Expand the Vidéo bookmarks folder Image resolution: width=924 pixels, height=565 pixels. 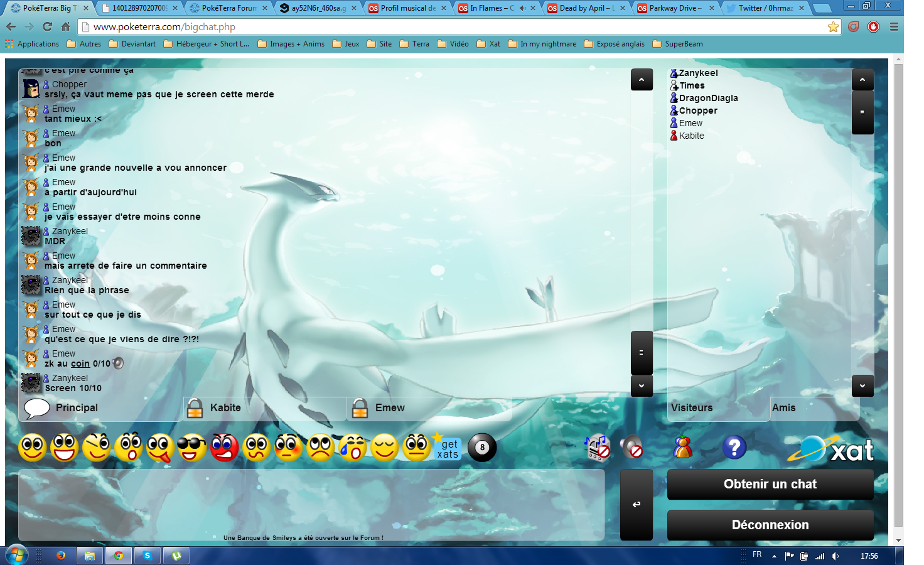click(x=453, y=44)
